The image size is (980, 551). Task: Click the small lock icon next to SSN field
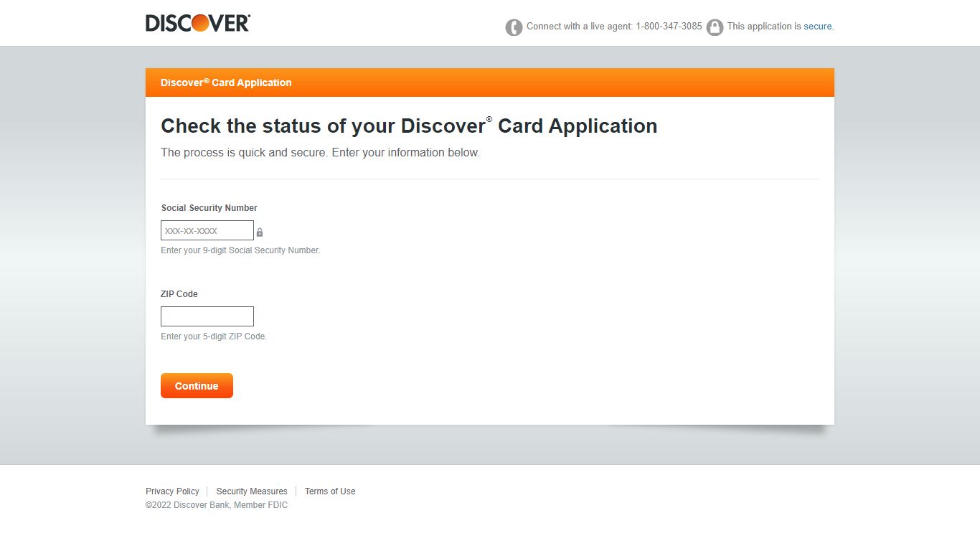(260, 232)
